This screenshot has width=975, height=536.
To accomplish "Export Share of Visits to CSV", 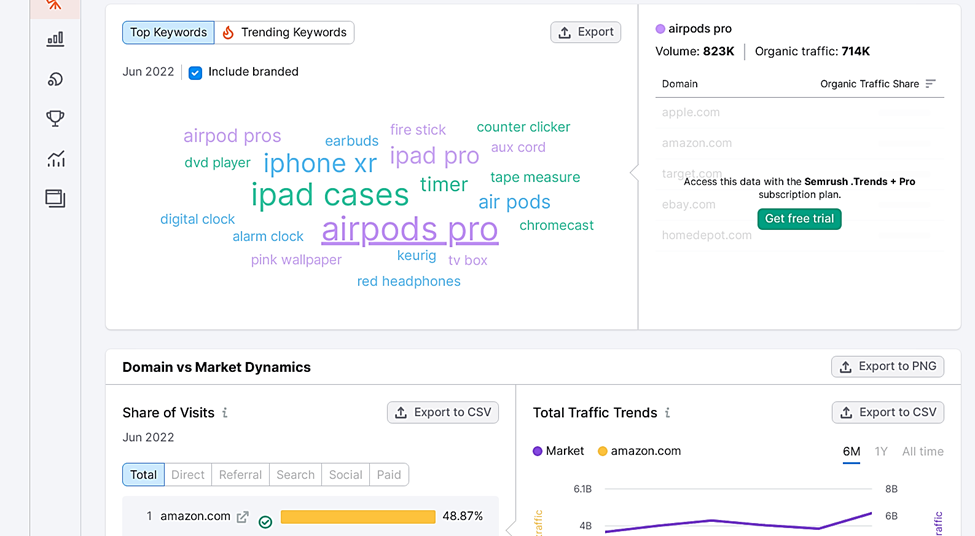I will pos(443,413).
